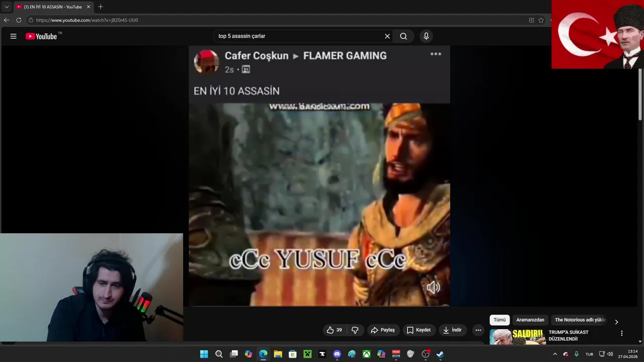Close the 'EN İYİ 10 ASSASİN' browser tab

click(89, 7)
